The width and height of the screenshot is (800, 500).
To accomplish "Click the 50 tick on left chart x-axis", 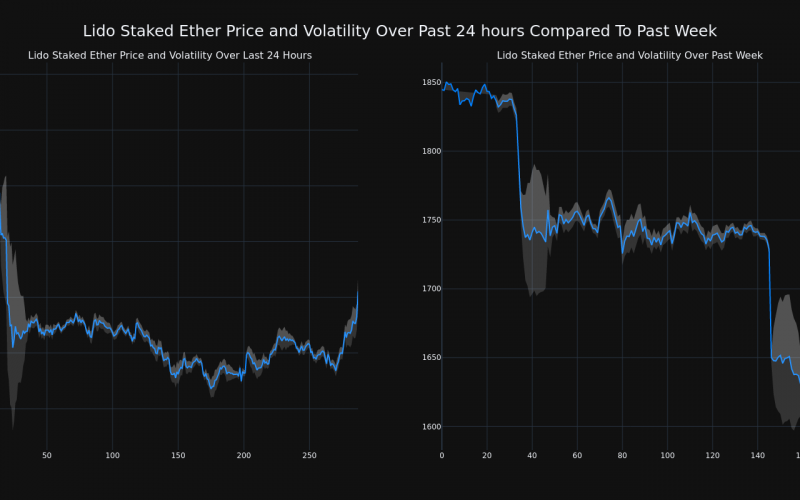I will click(47, 455).
